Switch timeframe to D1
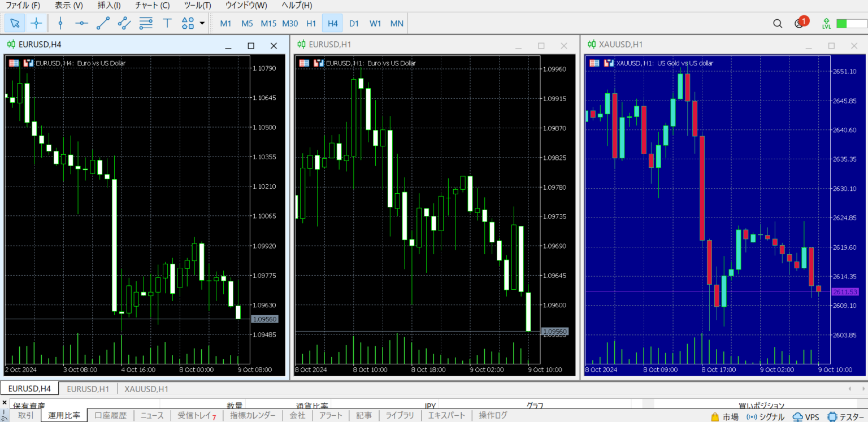The width and height of the screenshot is (868, 422). [354, 23]
